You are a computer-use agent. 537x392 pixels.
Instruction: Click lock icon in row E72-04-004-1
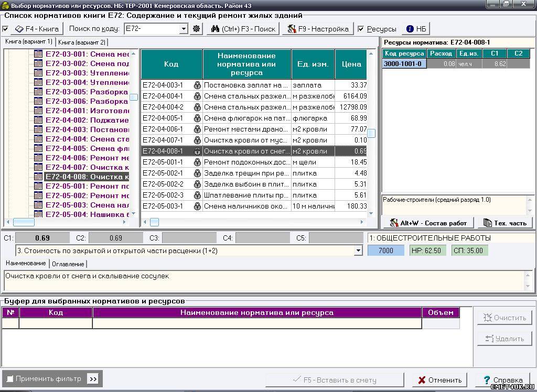pos(197,96)
